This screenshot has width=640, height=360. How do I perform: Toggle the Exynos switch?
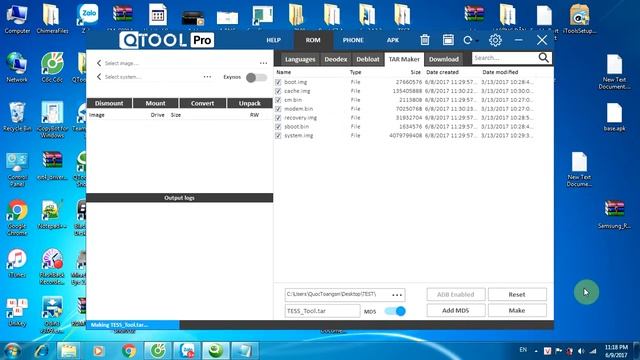click(x=256, y=78)
